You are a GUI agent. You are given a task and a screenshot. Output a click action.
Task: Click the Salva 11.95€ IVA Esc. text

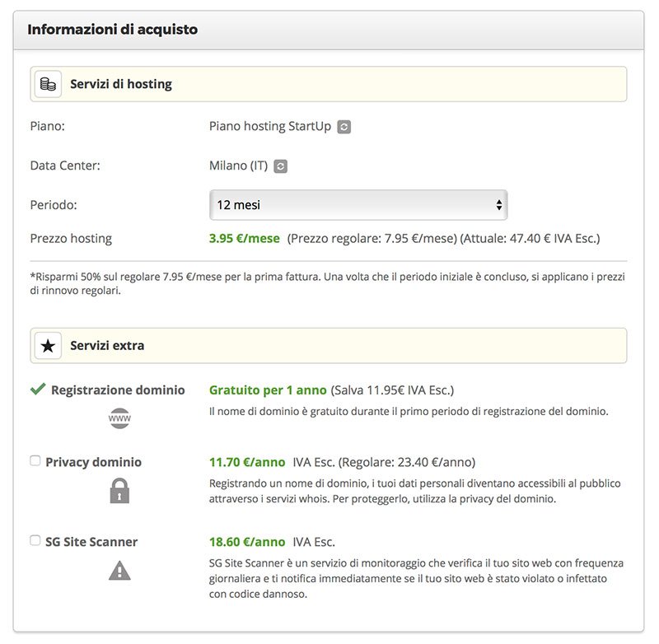coord(393,390)
